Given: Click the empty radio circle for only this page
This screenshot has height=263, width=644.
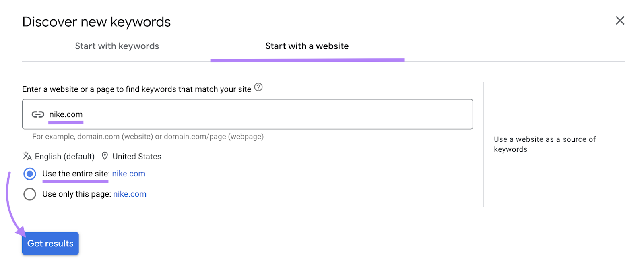Looking at the screenshot, I should coord(29,194).
